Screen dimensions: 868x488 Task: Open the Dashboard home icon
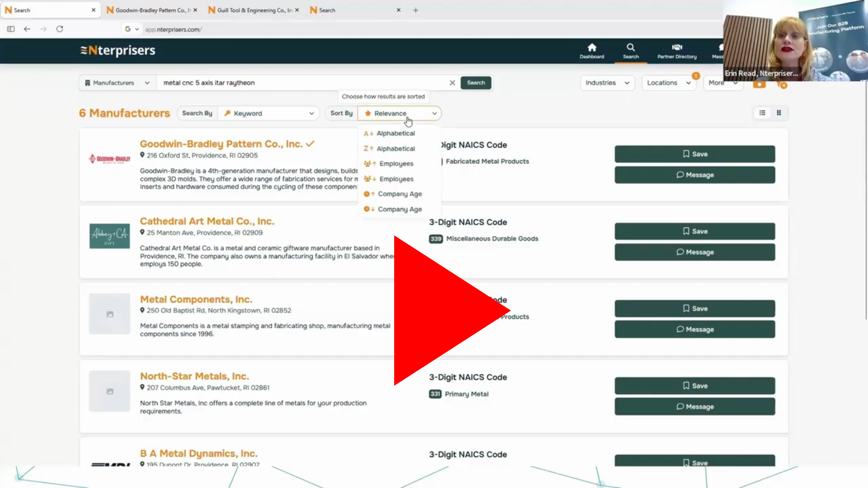592,48
